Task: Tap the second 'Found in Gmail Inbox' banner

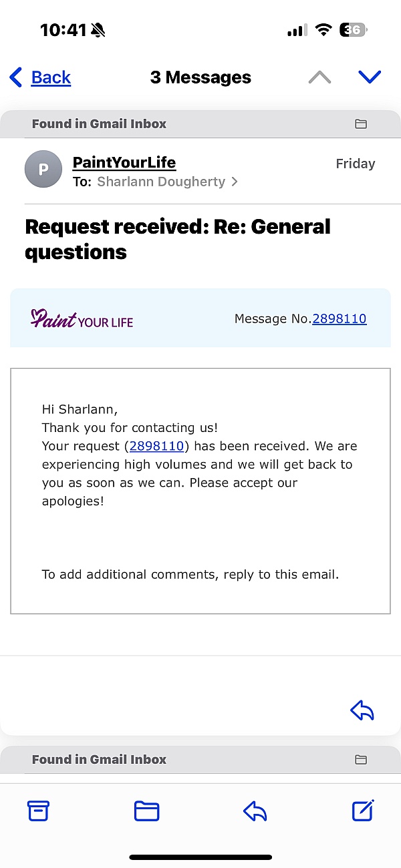Action: click(100, 759)
